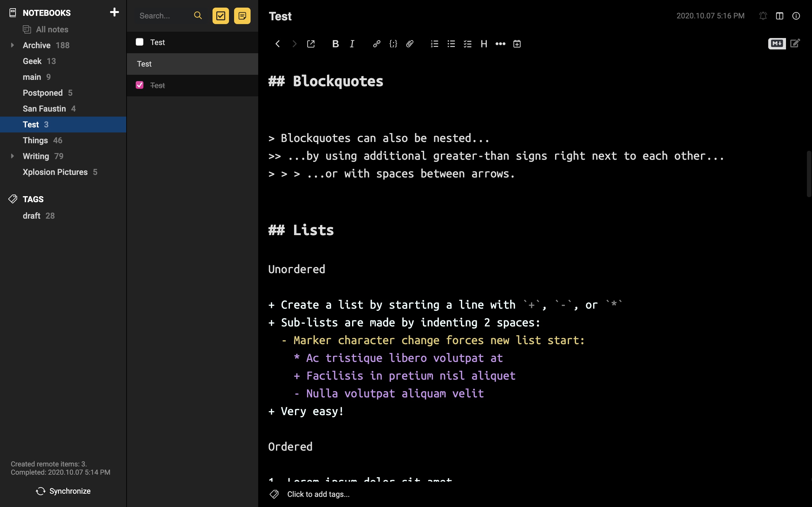The image size is (812, 507).
Task: Set alarm with bell icon
Action: point(763,16)
